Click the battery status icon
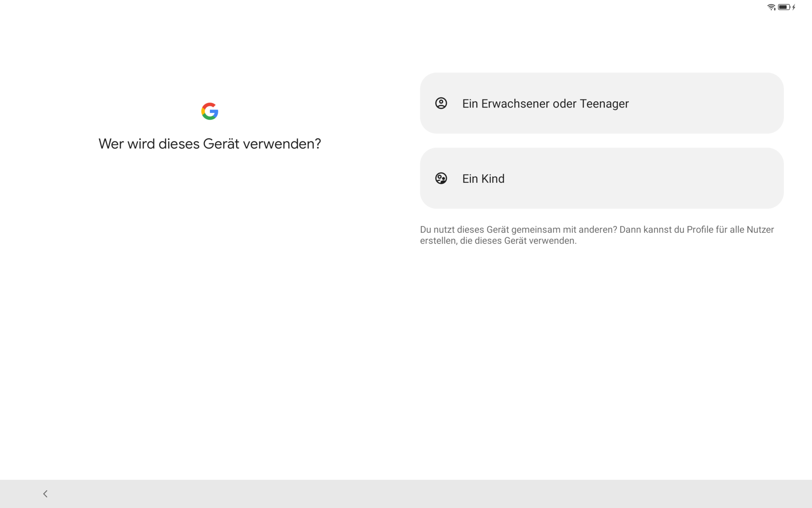 [x=784, y=7]
